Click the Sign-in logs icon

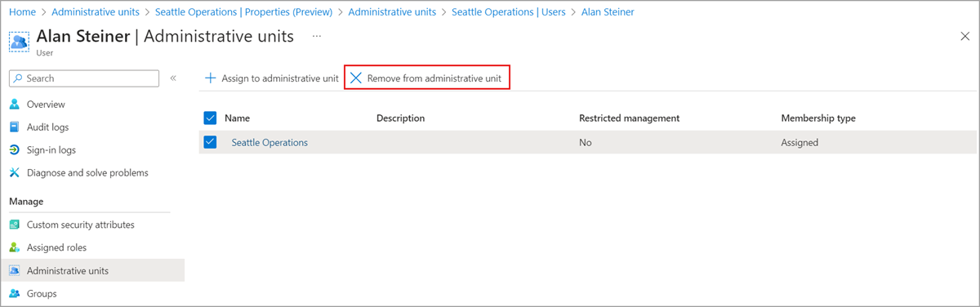(15, 150)
